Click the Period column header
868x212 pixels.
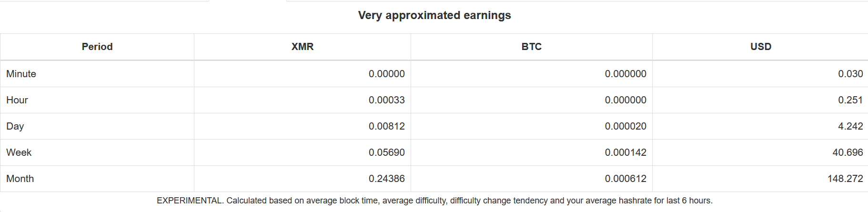pyautogui.click(x=97, y=47)
